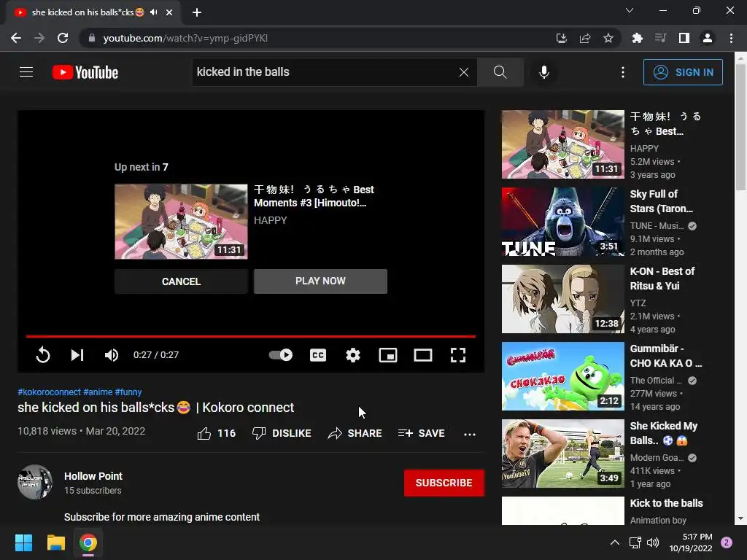Share this page from address bar
Screen dimensions: 747x560
pos(585,38)
